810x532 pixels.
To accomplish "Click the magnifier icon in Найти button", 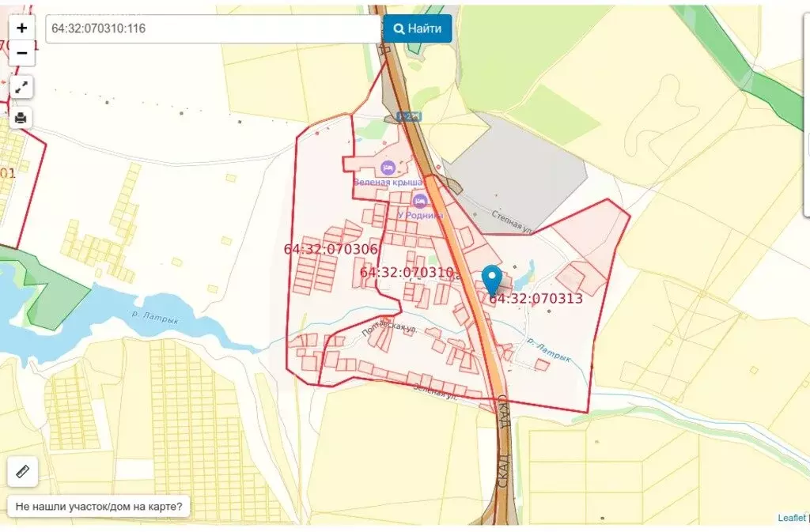I will pyautogui.click(x=399, y=28).
